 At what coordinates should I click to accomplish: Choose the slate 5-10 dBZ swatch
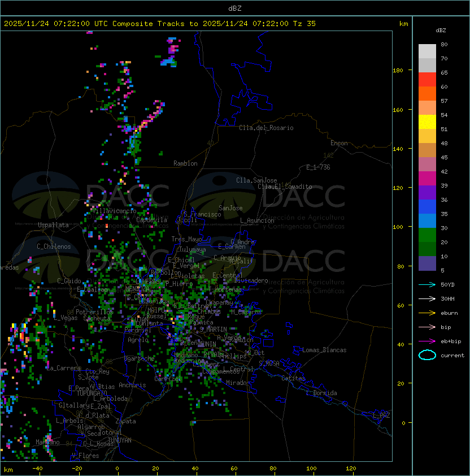pyautogui.click(x=427, y=263)
